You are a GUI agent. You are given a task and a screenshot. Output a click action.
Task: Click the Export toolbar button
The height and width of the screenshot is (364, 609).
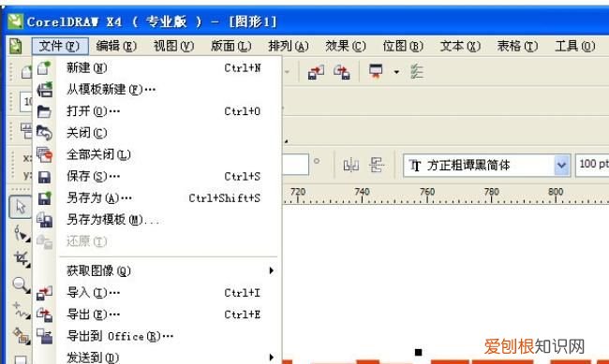pyautogui.click(x=342, y=72)
